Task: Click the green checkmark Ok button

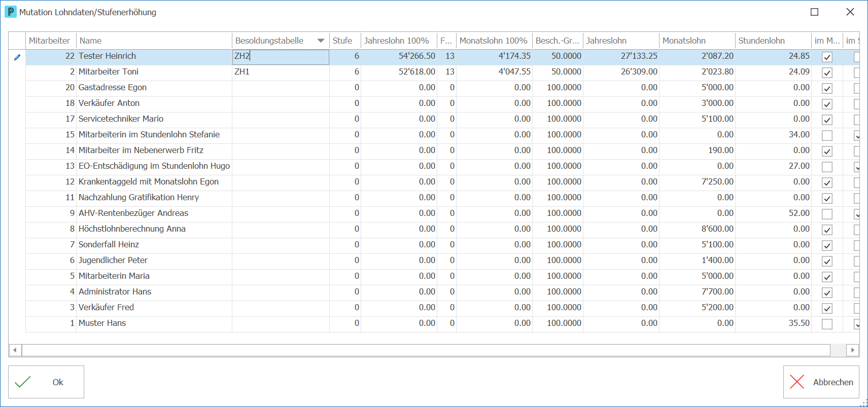Action: pos(46,382)
